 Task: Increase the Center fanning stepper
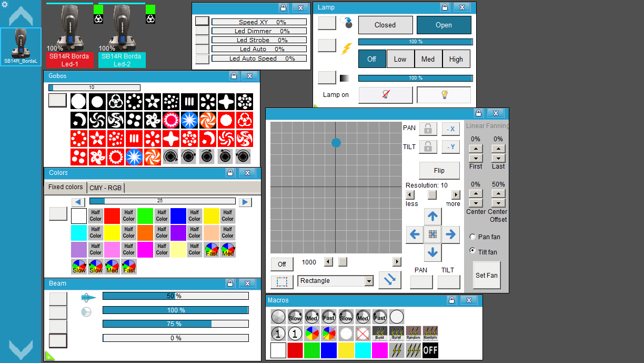[476, 194]
